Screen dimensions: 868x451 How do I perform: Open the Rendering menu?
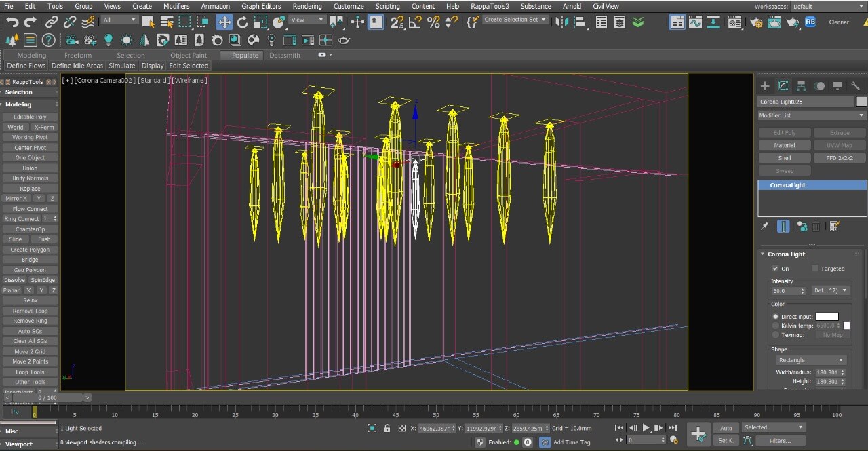pyautogui.click(x=307, y=6)
